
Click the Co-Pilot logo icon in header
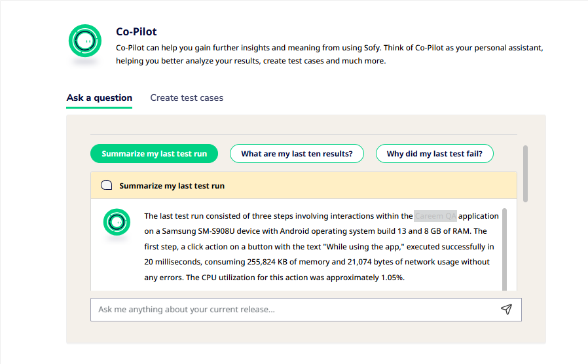tap(85, 41)
